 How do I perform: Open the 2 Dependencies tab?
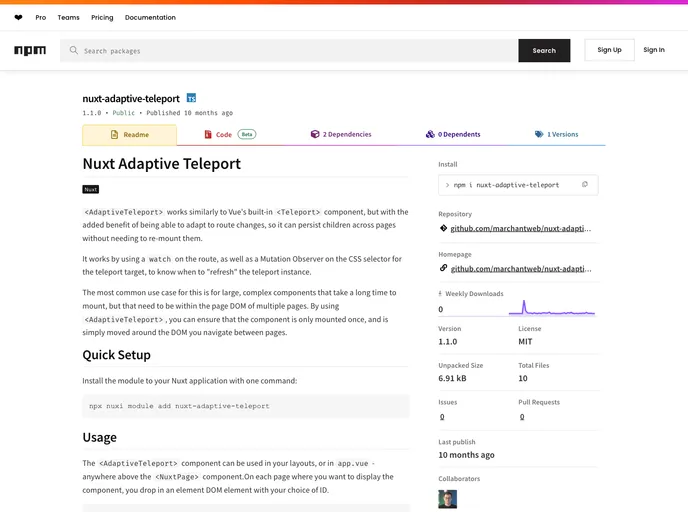point(341,134)
